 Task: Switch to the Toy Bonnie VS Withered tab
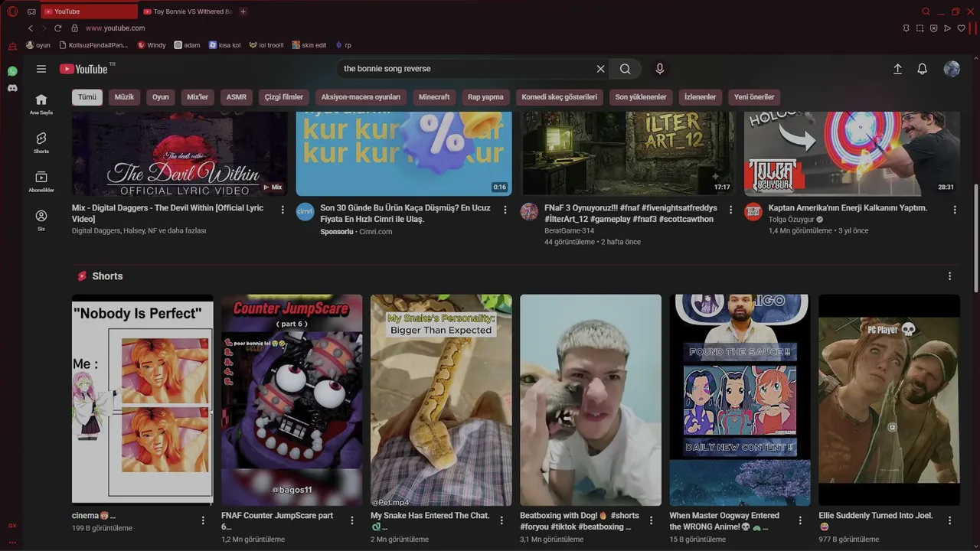click(x=188, y=11)
